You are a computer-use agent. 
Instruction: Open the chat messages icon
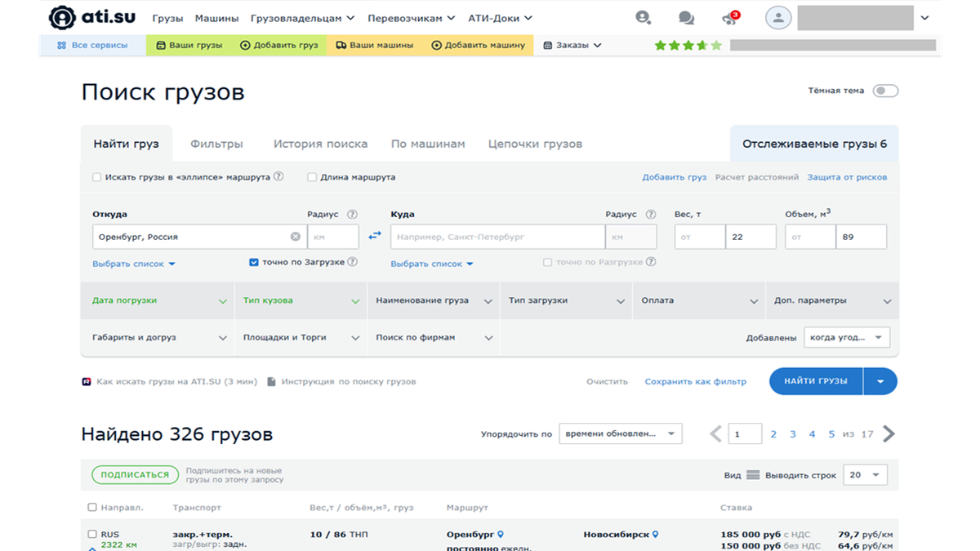coord(686,18)
